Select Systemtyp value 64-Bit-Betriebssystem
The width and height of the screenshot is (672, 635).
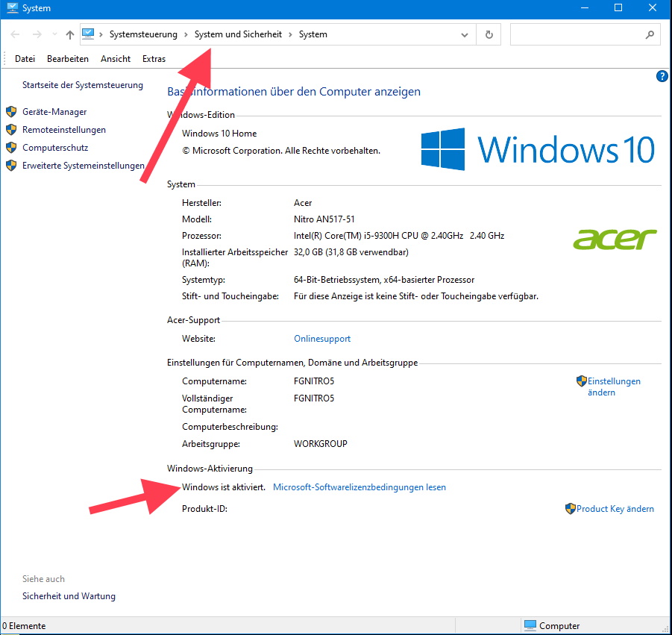(336, 280)
